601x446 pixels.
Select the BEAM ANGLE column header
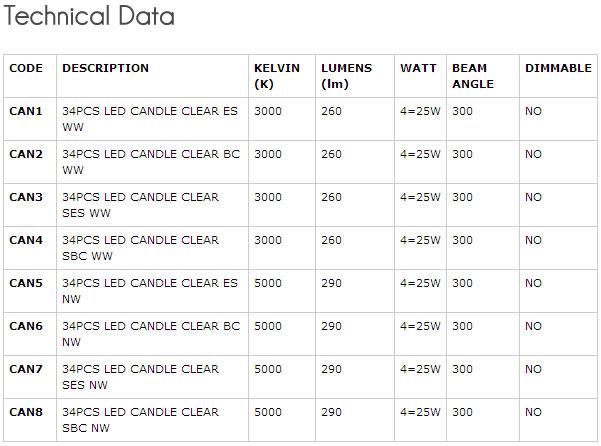click(473, 76)
